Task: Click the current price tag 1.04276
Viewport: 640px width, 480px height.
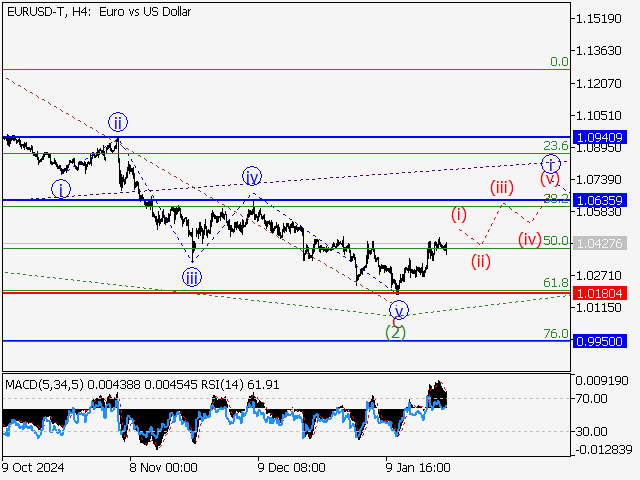Action: (x=600, y=243)
